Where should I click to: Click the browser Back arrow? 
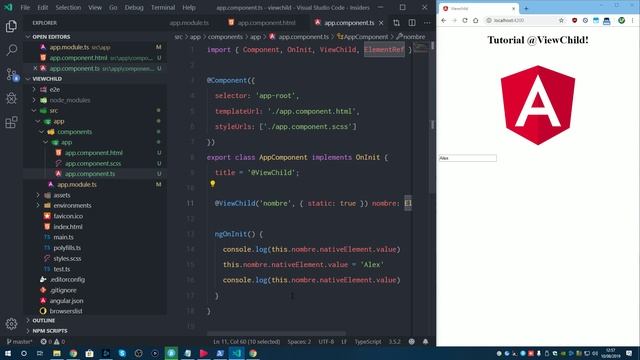pos(444,20)
